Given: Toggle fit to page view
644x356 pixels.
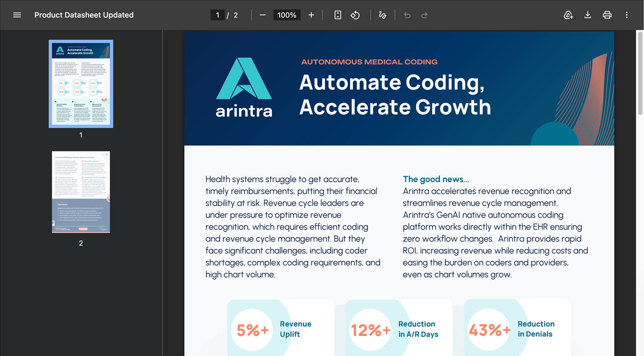Looking at the screenshot, I should point(338,15).
